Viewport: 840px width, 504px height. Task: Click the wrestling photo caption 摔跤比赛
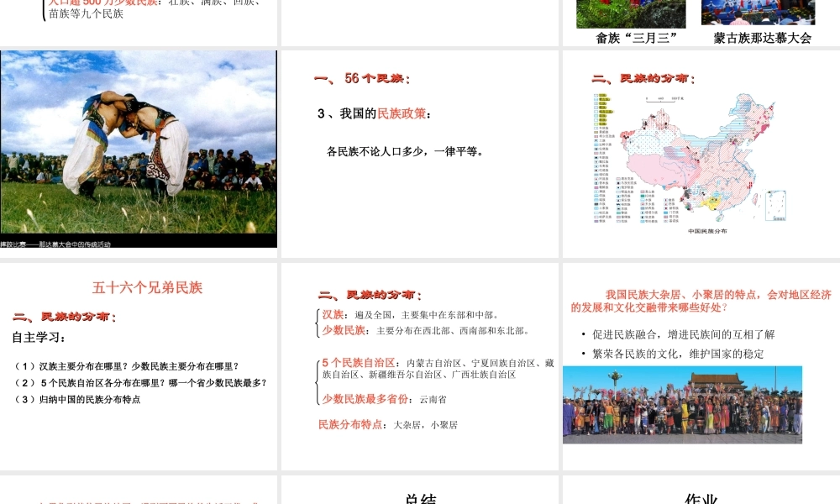[x=55, y=244]
